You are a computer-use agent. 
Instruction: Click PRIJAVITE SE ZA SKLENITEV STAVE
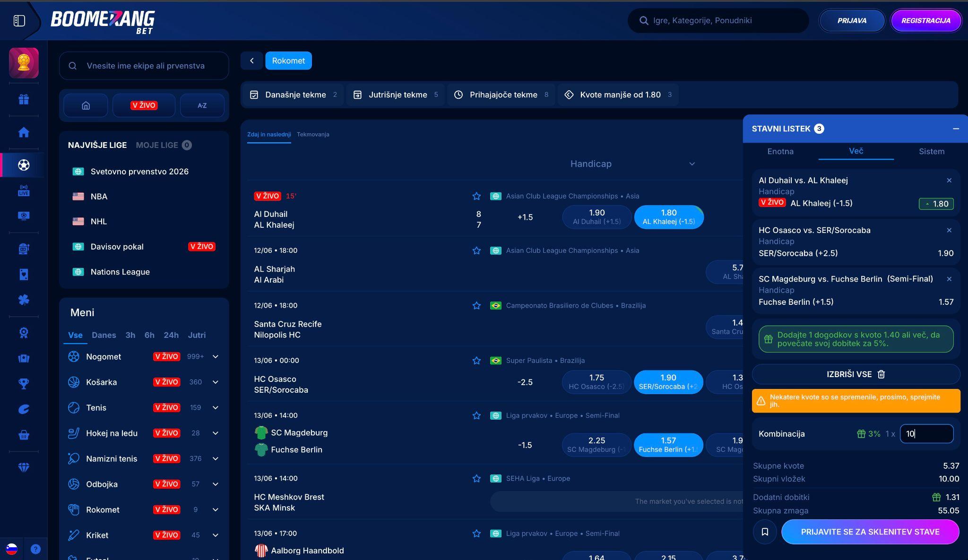click(x=870, y=532)
